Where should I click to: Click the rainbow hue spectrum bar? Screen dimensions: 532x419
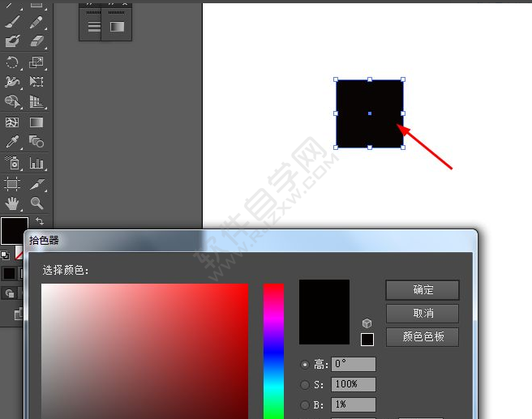(273, 351)
